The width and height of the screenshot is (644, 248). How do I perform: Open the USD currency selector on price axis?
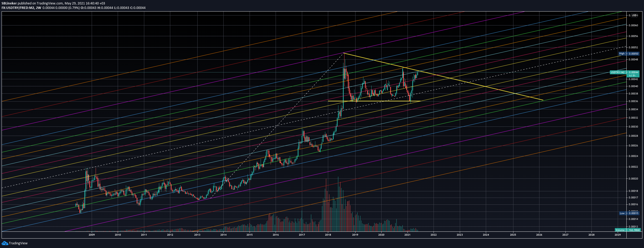635,15
